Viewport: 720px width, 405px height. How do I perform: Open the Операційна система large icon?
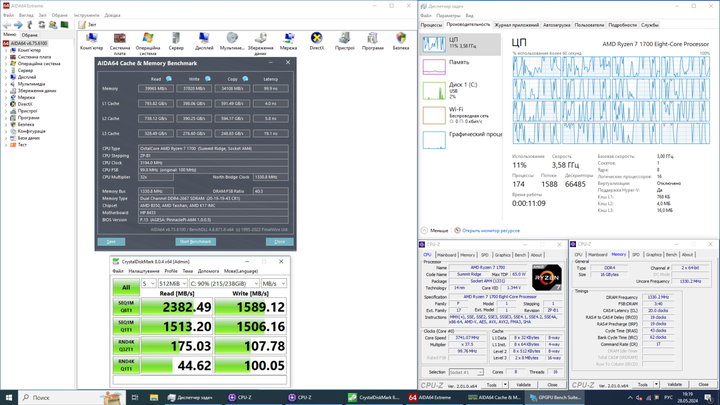(x=148, y=43)
